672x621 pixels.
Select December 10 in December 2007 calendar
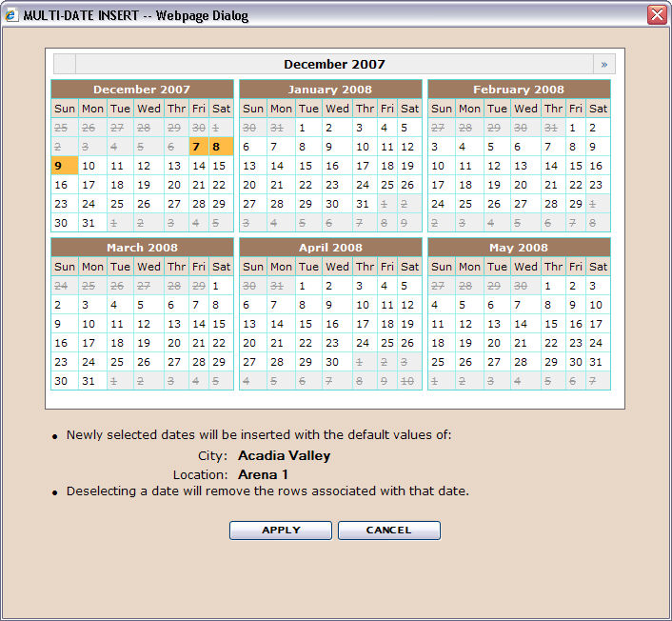92,166
